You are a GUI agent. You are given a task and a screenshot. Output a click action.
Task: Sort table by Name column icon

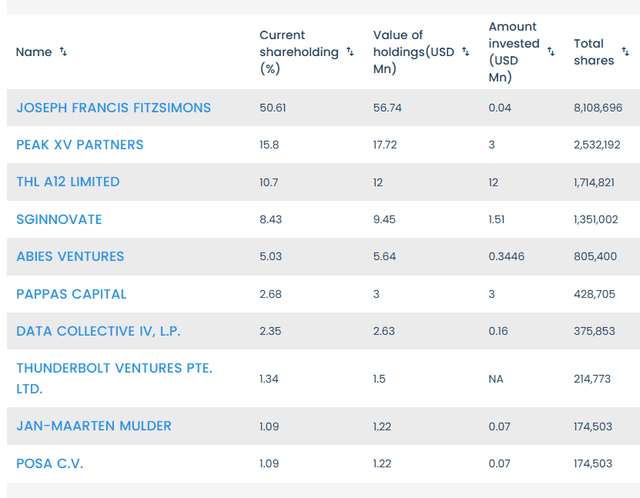(64, 52)
